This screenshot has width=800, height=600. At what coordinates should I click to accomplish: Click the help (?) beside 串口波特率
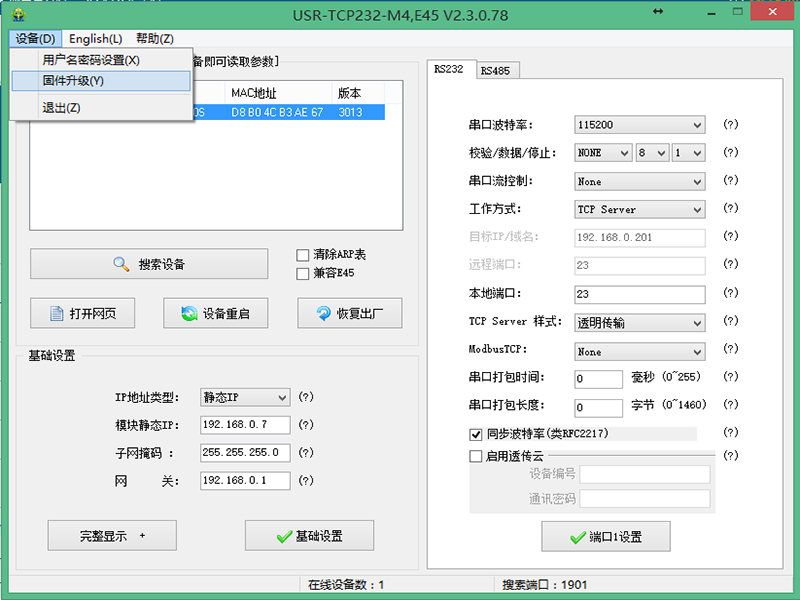point(730,125)
